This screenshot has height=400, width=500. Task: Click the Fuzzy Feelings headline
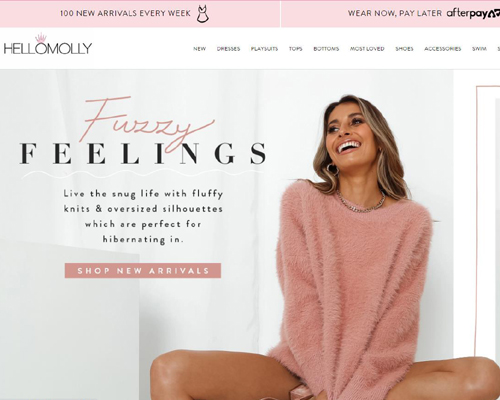click(x=143, y=132)
